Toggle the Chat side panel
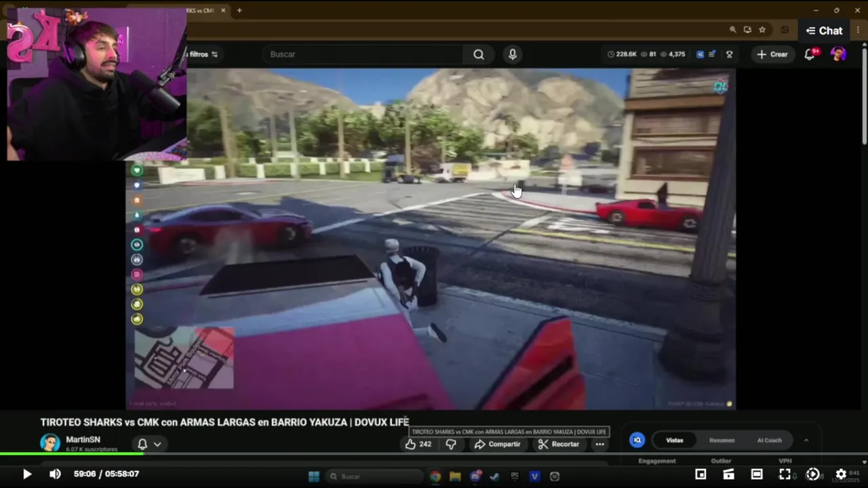The height and width of the screenshot is (488, 868). pyautogui.click(x=824, y=30)
